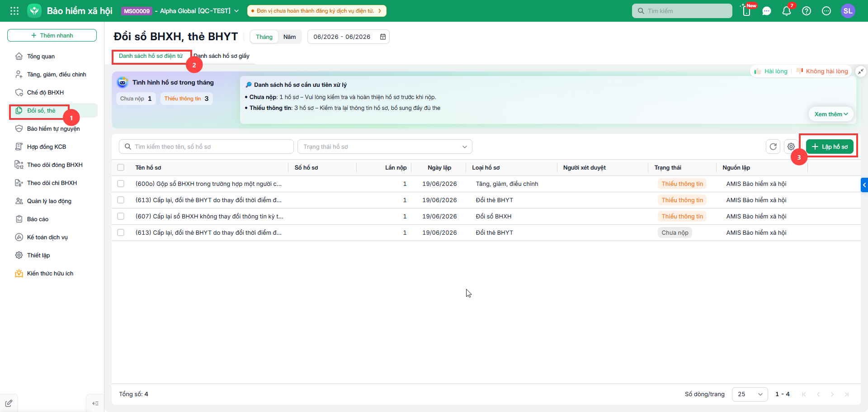This screenshot has height=412, width=868.
Task: Open the unfinished e-service registration notice
Action: 317,11
